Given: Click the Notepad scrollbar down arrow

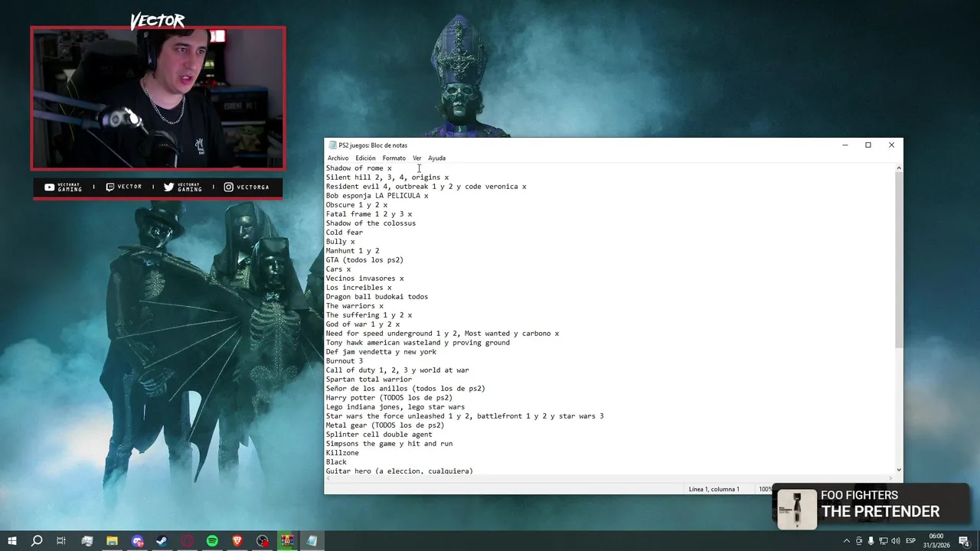Looking at the screenshot, I should click(899, 470).
